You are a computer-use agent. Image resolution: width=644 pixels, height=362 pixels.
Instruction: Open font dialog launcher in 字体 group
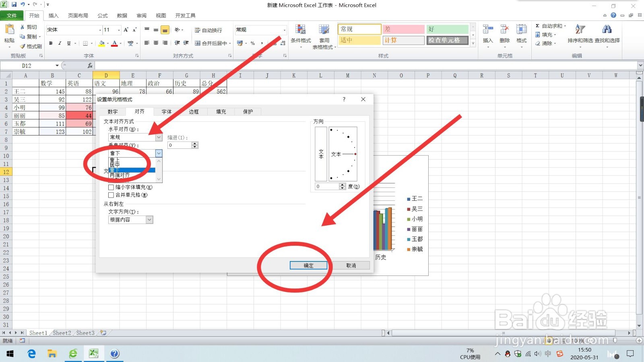(137, 56)
